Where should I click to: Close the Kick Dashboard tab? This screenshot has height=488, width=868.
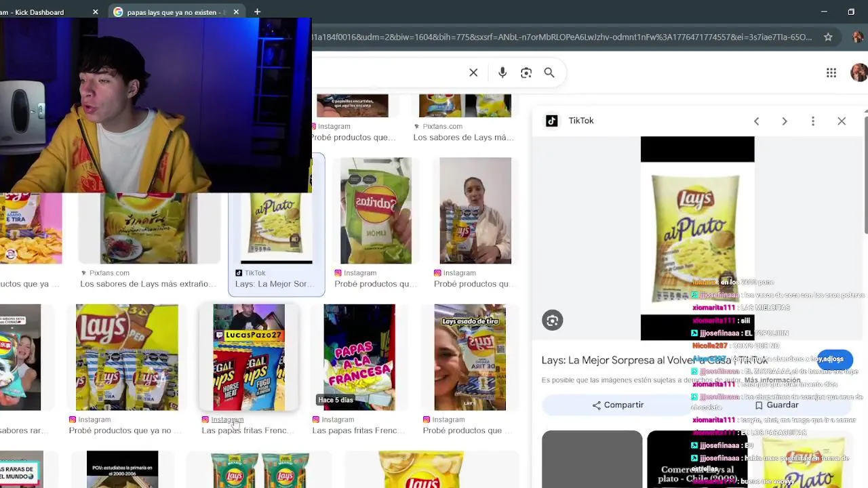click(x=95, y=12)
